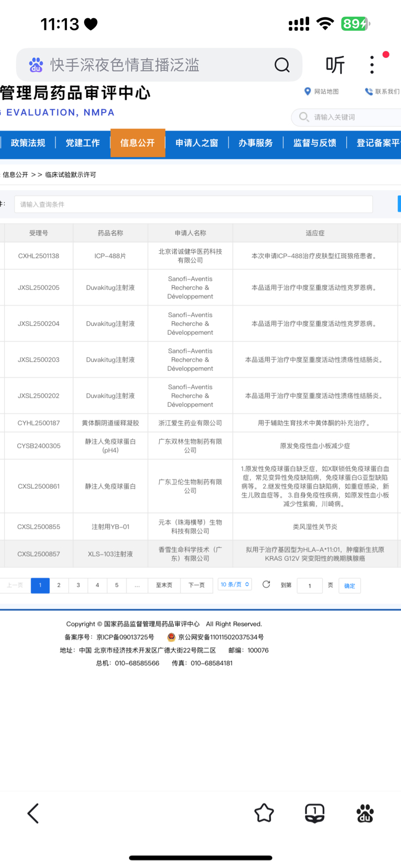This screenshot has width=401, height=868.
Task: Click 信息公开 in the breadcrumb
Action: [16, 175]
